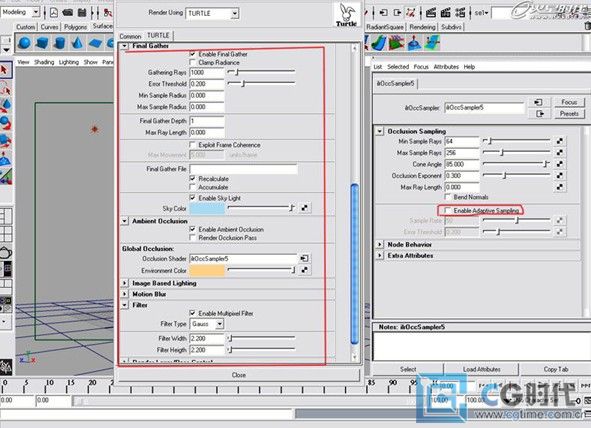The height and width of the screenshot is (428, 591).
Task: Collapse the Final Gather section
Action: click(x=124, y=46)
